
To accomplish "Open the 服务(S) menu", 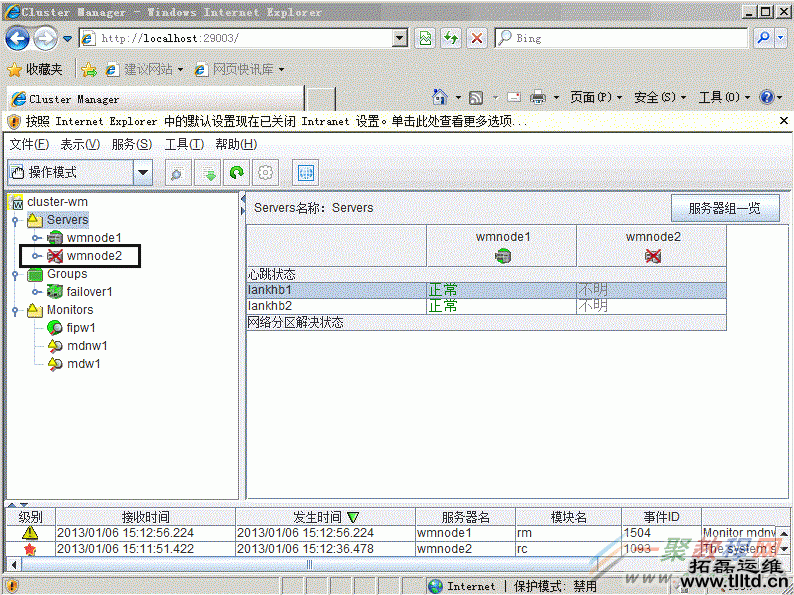I will 132,145.
